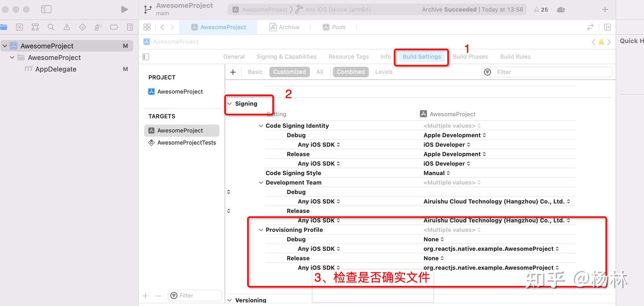Click the build settings Filter field

pos(547,72)
